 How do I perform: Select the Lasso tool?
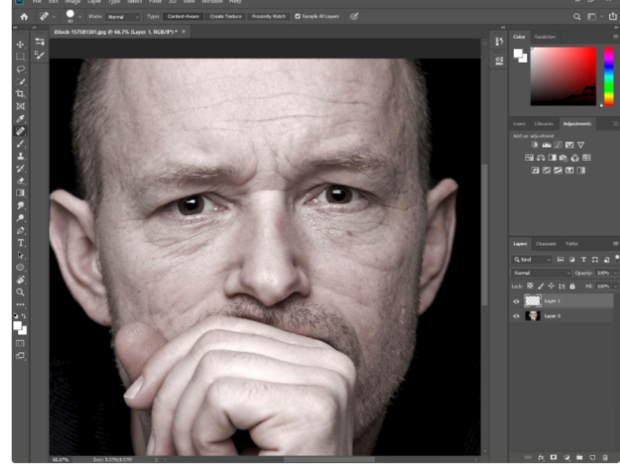pyautogui.click(x=21, y=69)
